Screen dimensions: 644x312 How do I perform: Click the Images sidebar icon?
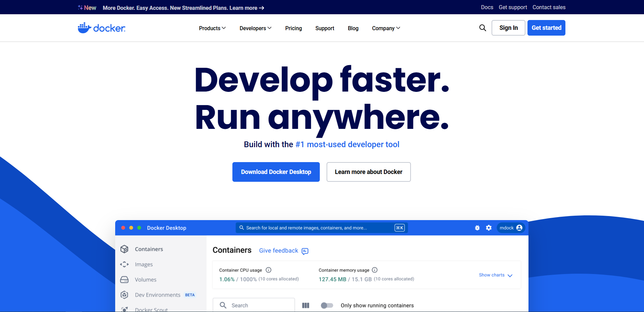[x=124, y=264]
